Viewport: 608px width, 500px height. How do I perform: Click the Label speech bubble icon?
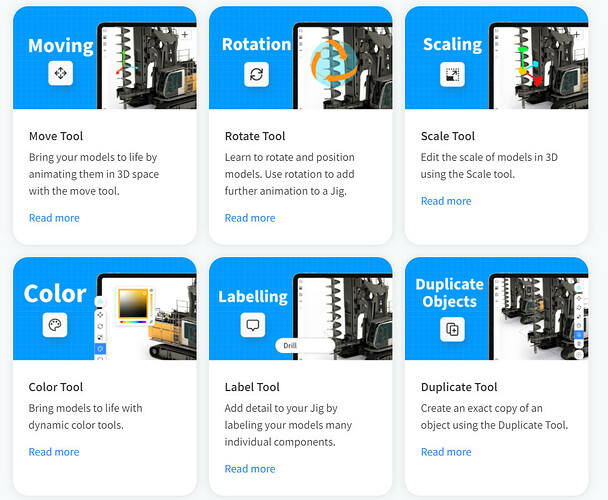[x=253, y=325]
